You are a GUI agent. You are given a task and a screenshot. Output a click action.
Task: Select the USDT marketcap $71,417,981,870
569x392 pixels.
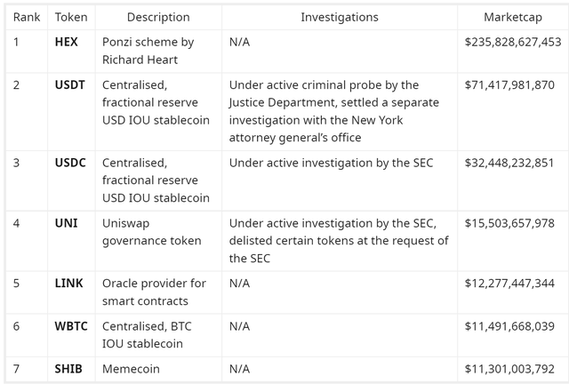509,85
